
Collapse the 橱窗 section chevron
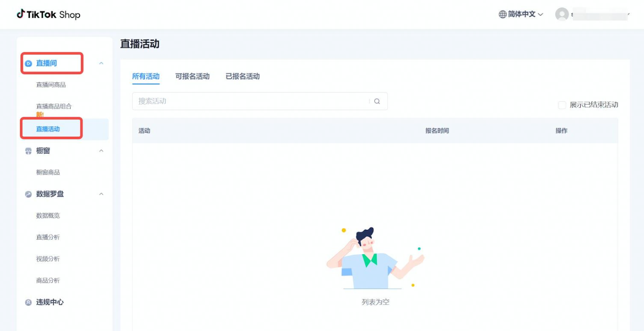pyautogui.click(x=102, y=151)
